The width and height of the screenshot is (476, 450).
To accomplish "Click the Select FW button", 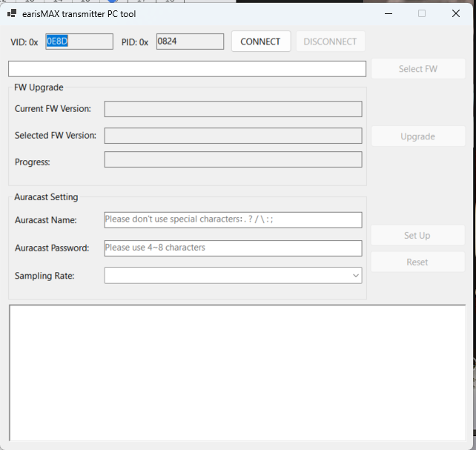I will (418, 69).
